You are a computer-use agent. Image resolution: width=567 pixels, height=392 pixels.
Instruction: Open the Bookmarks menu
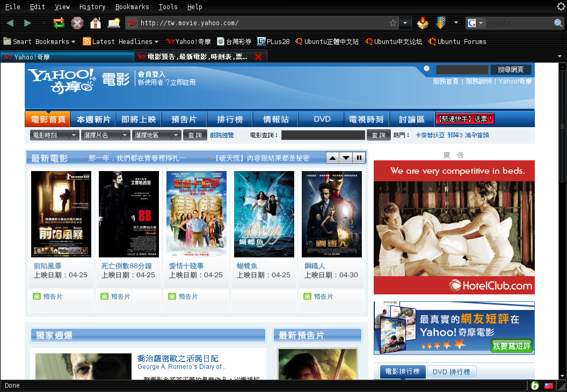point(132,6)
